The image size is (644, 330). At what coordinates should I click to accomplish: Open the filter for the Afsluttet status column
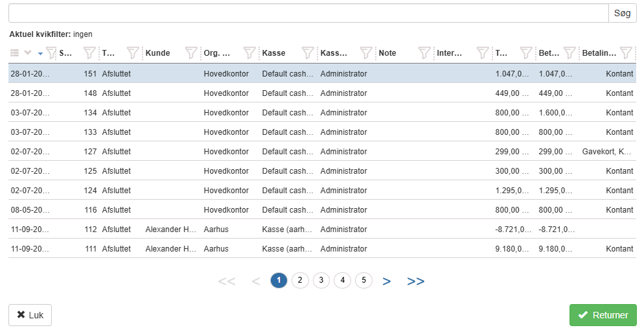pos(133,53)
